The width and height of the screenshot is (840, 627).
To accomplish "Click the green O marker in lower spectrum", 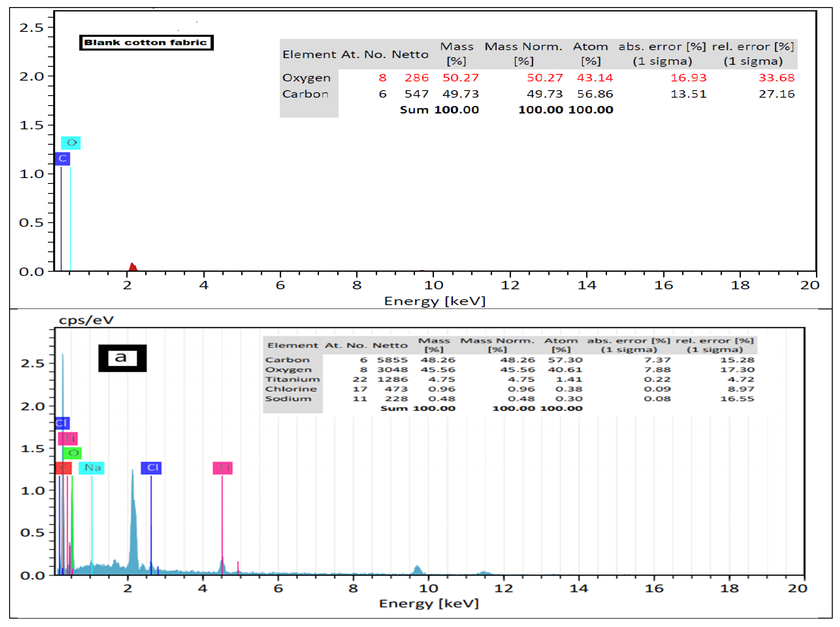I will (x=72, y=453).
